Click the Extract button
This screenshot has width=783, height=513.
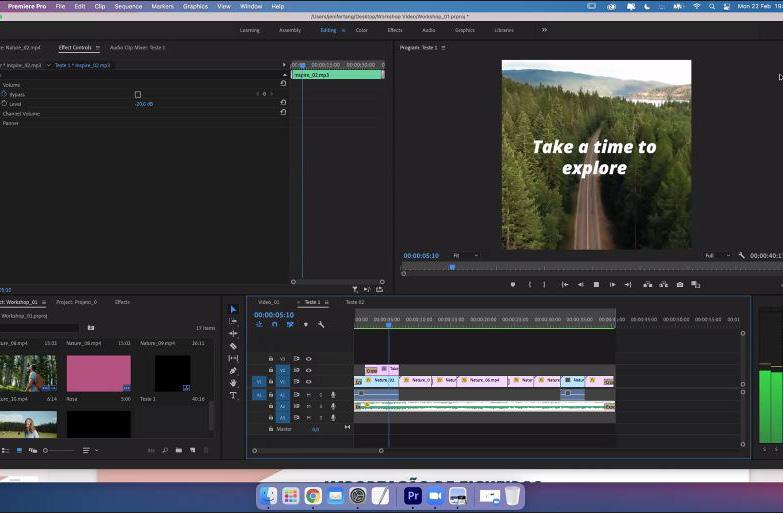click(664, 285)
